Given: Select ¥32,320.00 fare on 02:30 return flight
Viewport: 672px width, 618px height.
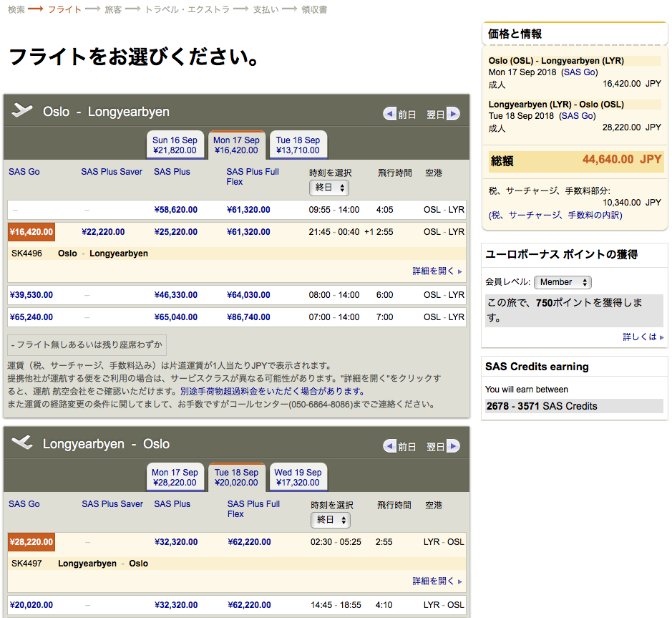Looking at the screenshot, I should [176, 542].
